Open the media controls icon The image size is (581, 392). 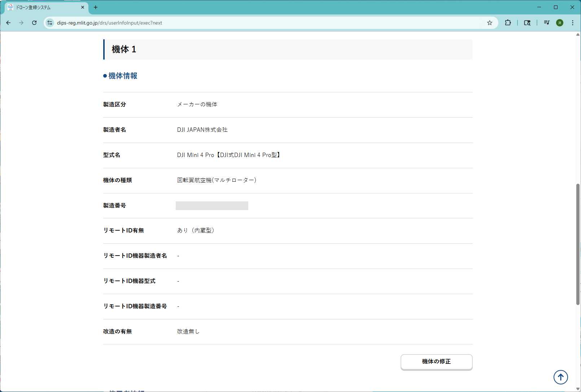click(x=547, y=23)
